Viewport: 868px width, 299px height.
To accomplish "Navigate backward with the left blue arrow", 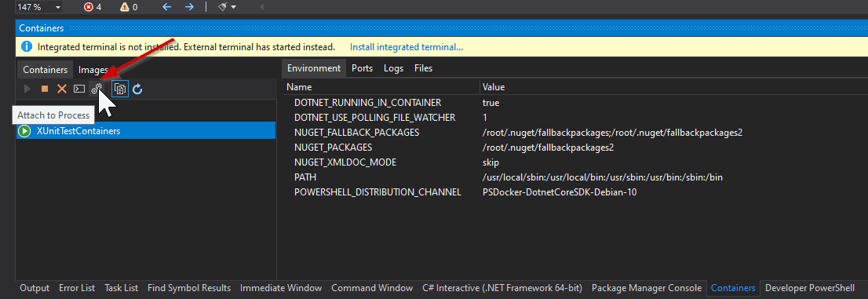I will tap(166, 6).
